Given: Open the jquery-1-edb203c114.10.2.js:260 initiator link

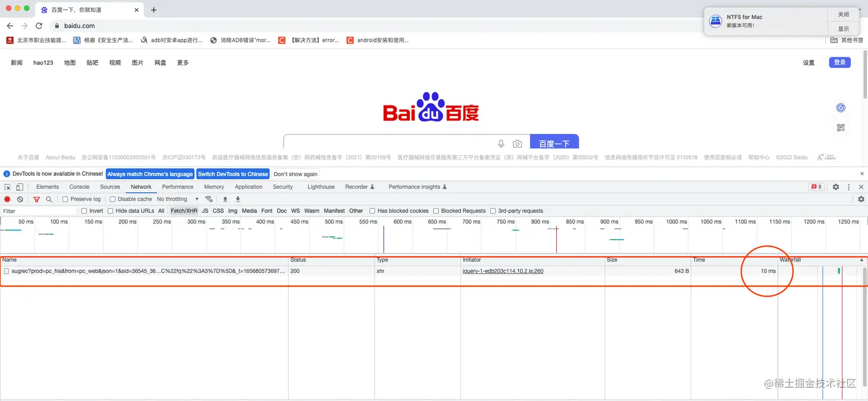Looking at the screenshot, I should click(503, 271).
